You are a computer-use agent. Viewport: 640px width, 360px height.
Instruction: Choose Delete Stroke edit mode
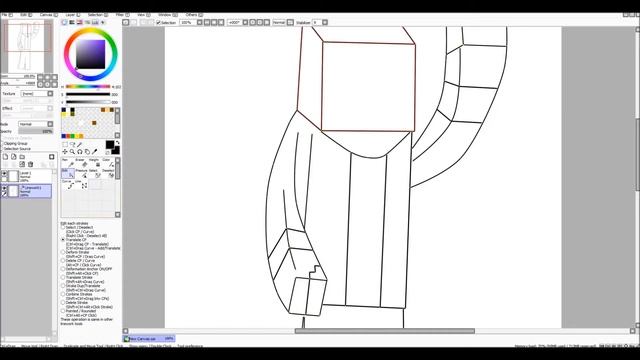[x=63, y=302]
